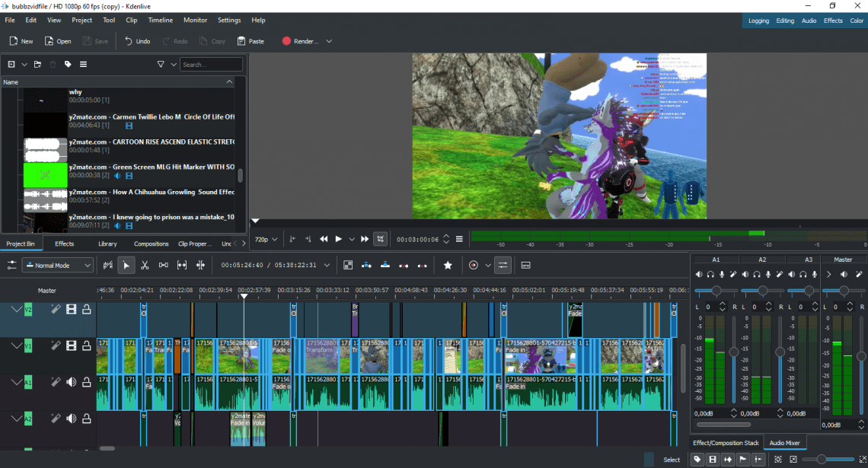
Task: Open the Timeline menu
Action: pos(162,20)
